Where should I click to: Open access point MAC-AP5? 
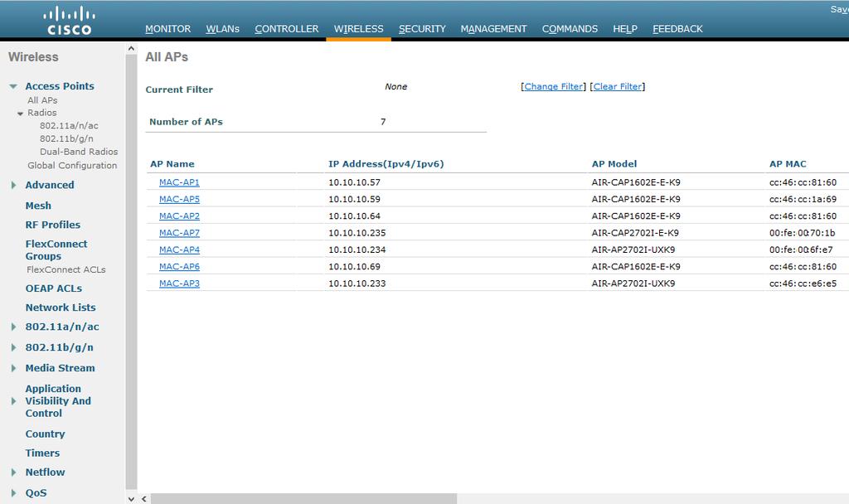tap(179, 199)
